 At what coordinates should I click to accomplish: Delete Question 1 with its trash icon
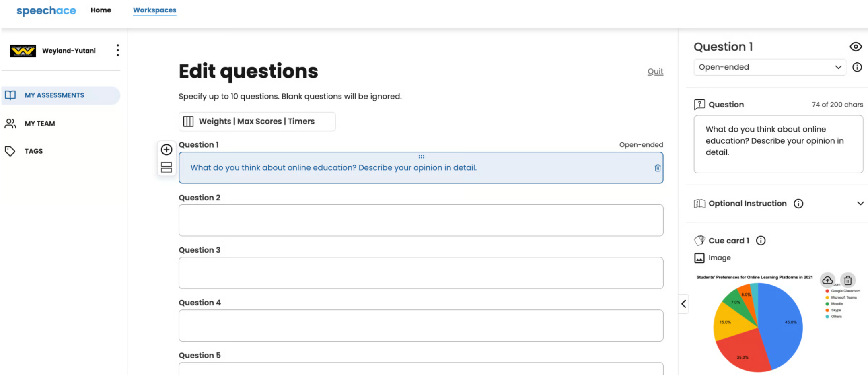coord(657,168)
